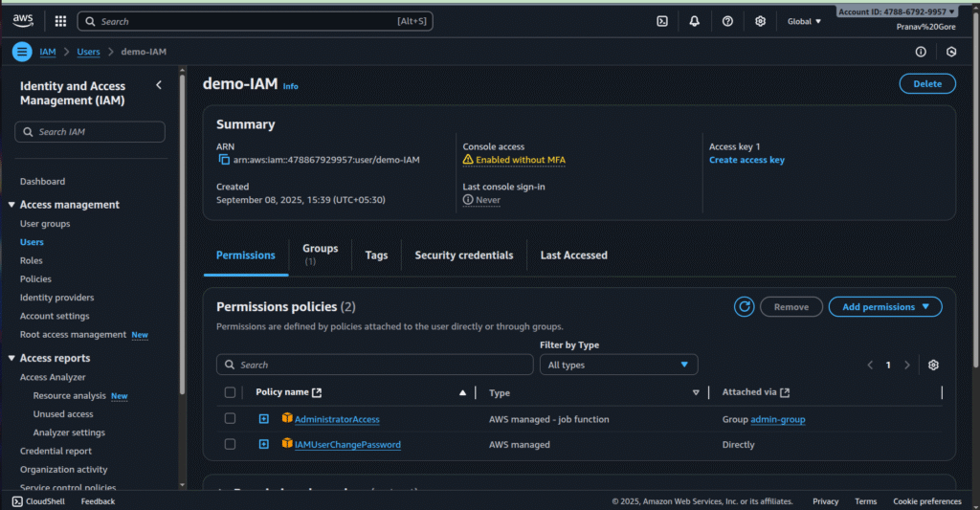Select the AdministratorAccess policy checkbox

[x=230, y=419]
